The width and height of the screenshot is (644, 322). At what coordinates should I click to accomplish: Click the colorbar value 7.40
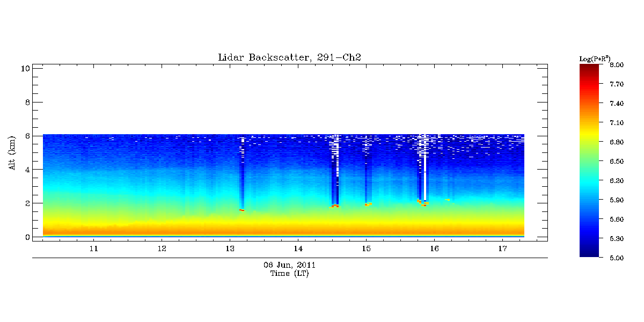point(617,104)
